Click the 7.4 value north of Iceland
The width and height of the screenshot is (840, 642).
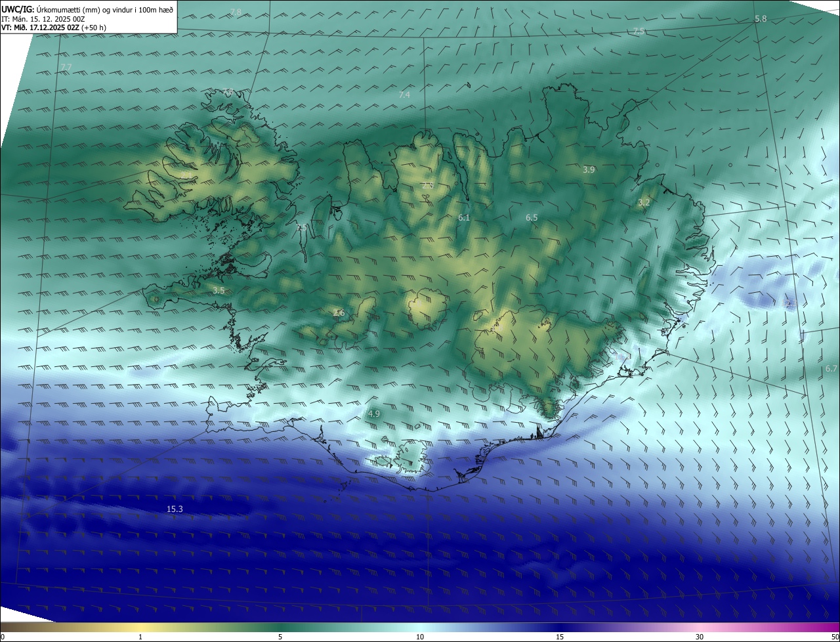(x=404, y=95)
